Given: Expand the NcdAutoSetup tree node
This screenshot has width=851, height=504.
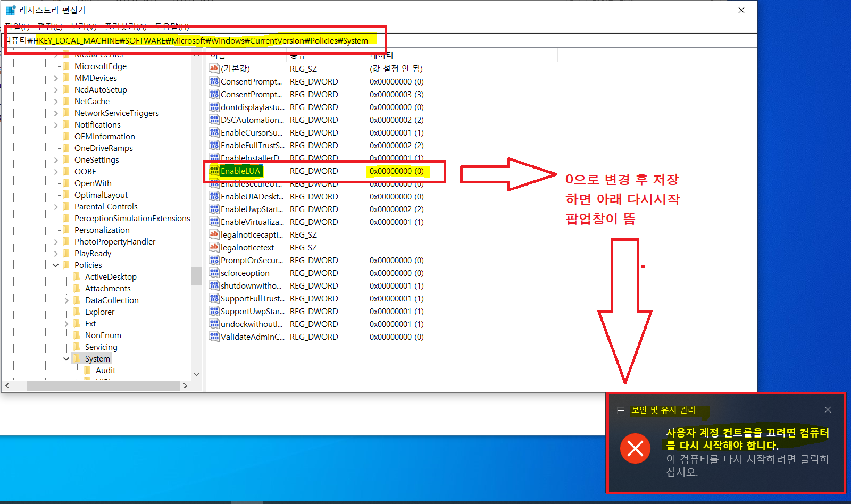Looking at the screenshot, I should pos(56,90).
